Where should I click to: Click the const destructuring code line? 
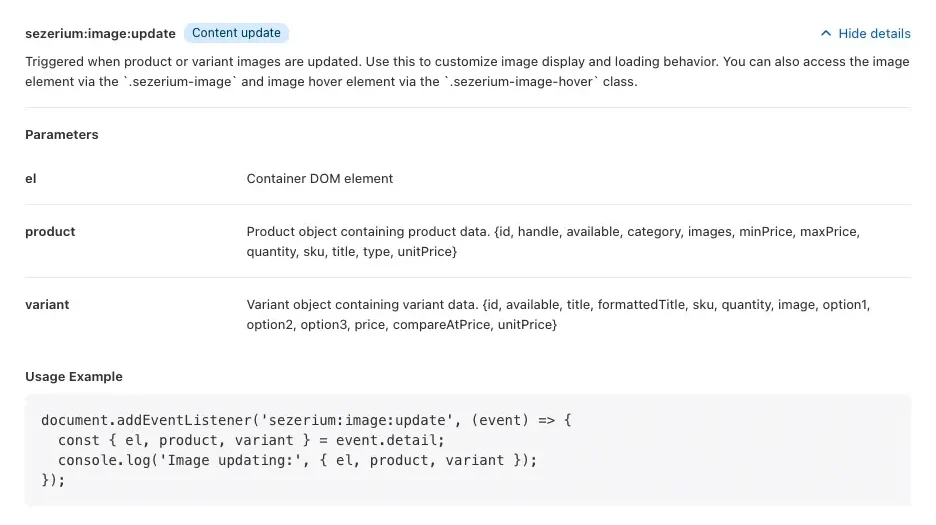251,440
